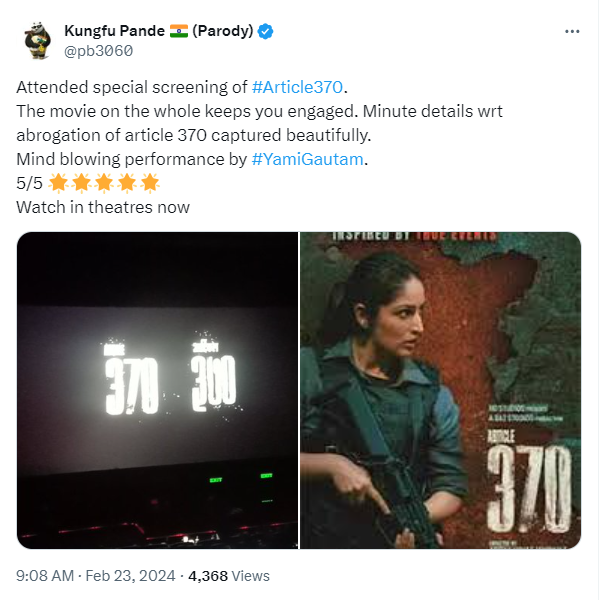Click the left green EXIT sign in theatre photo

coord(216,480)
